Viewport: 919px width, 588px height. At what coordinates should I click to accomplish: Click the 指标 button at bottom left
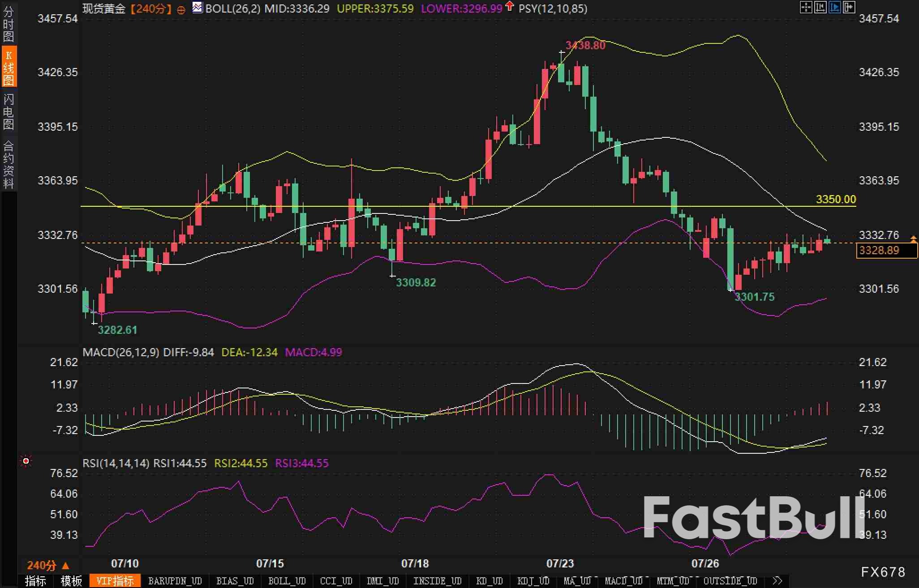point(35,581)
